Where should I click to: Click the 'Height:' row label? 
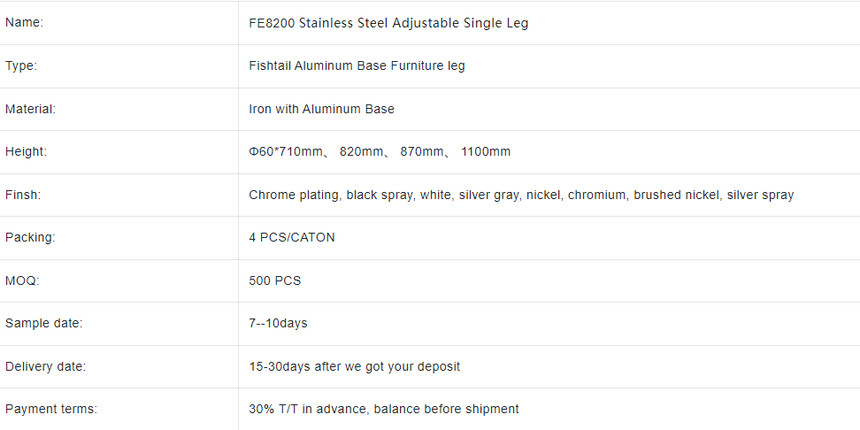click(26, 152)
